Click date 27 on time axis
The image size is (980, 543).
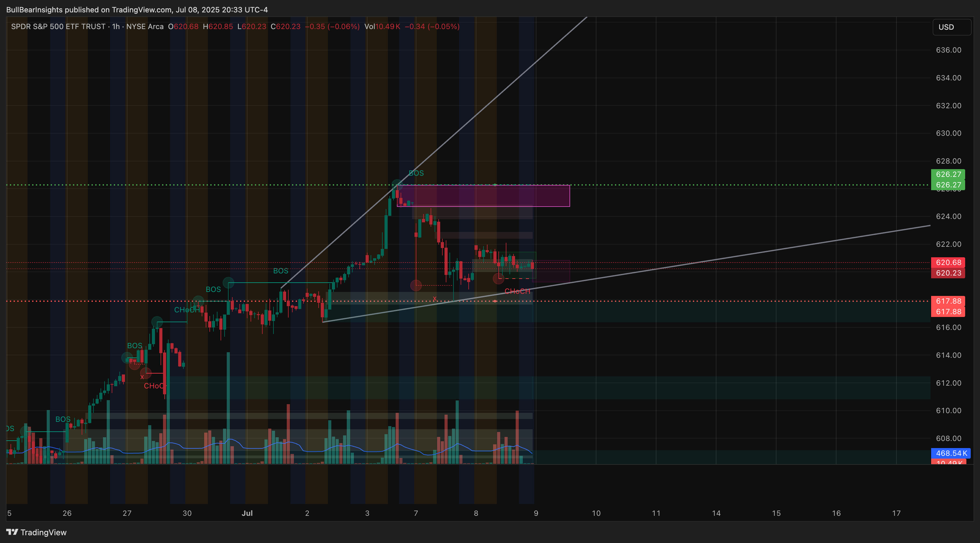point(127,513)
